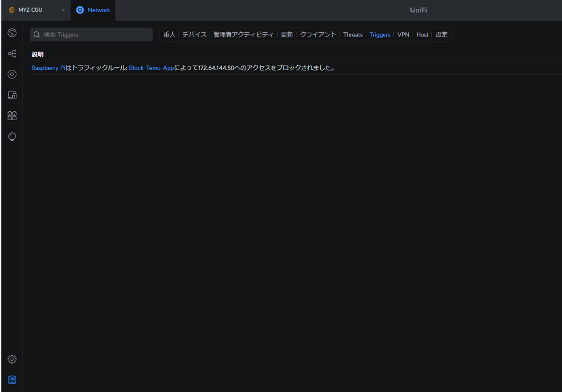Select the デバイス filter tab
This screenshot has height=392, width=562.
194,35
